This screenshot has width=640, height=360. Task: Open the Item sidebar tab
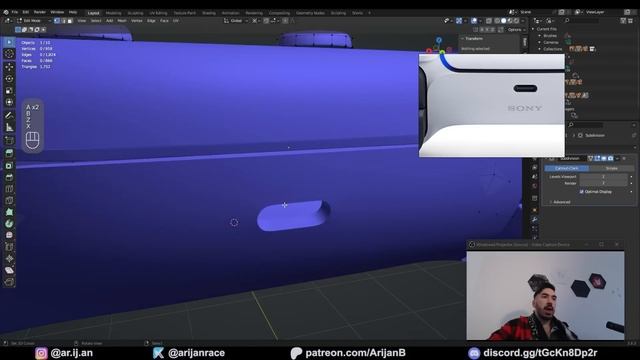(x=525, y=42)
